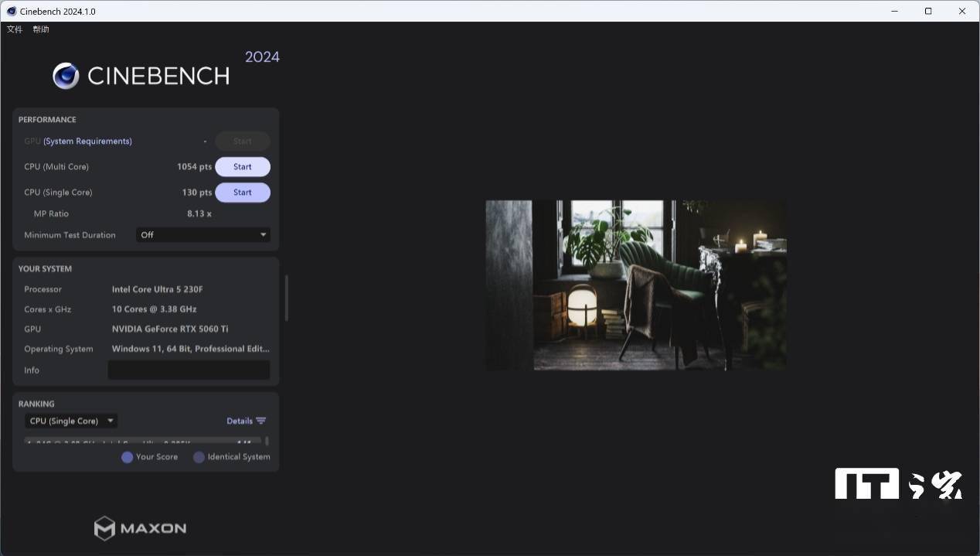The height and width of the screenshot is (556, 980).
Task: Open the 文件 (File) menu
Action: (15, 29)
